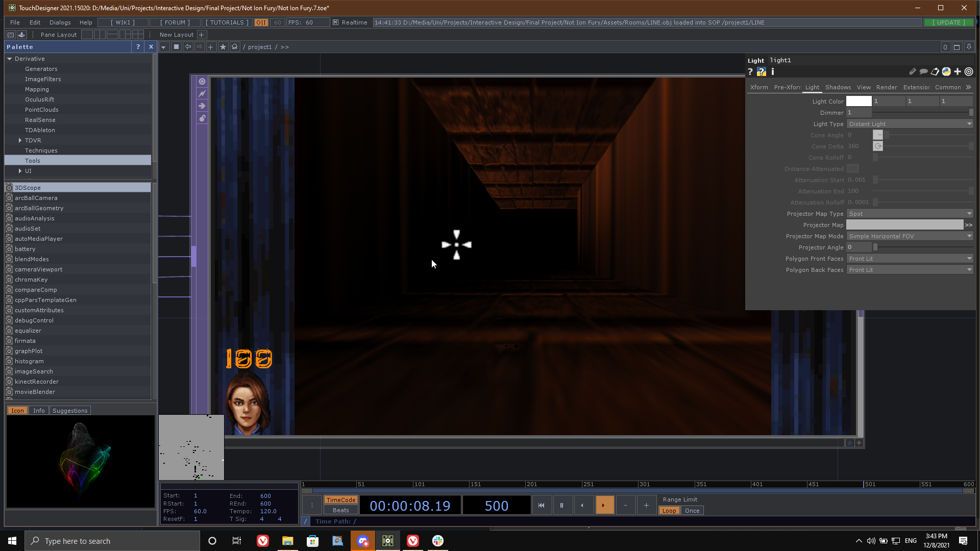The height and width of the screenshot is (551, 980).
Task: Switch timeline display to Beats
Action: click(340, 510)
